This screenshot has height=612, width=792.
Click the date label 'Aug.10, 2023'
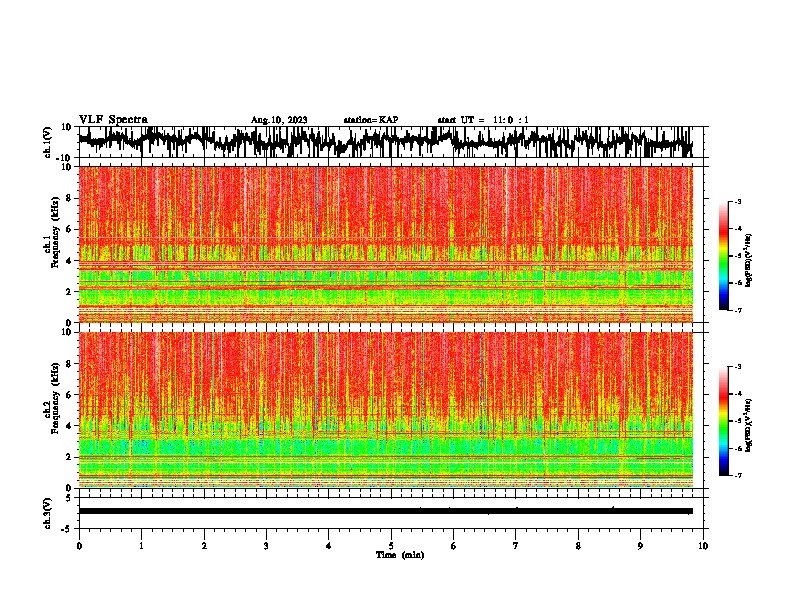click(279, 120)
